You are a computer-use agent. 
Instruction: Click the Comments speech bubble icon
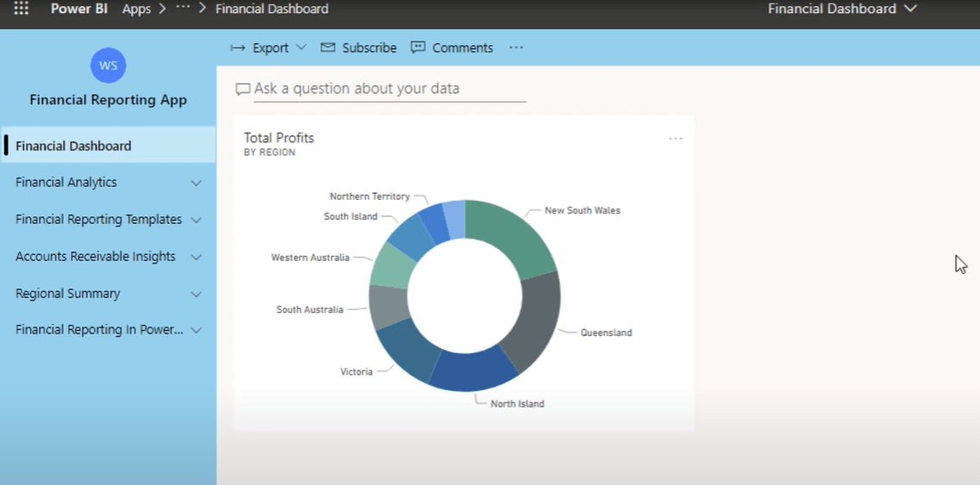click(x=418, y=47)
